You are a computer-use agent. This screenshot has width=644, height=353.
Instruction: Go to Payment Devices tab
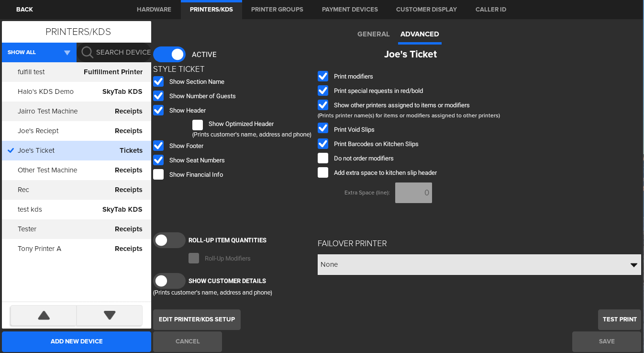point(350,10)
